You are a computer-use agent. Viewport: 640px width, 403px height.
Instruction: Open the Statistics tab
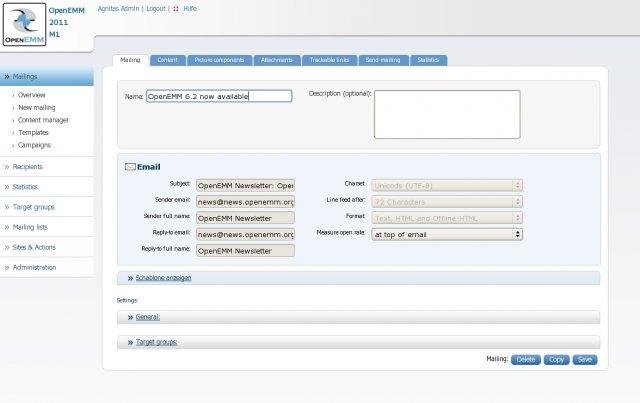(x=428, y=60)
